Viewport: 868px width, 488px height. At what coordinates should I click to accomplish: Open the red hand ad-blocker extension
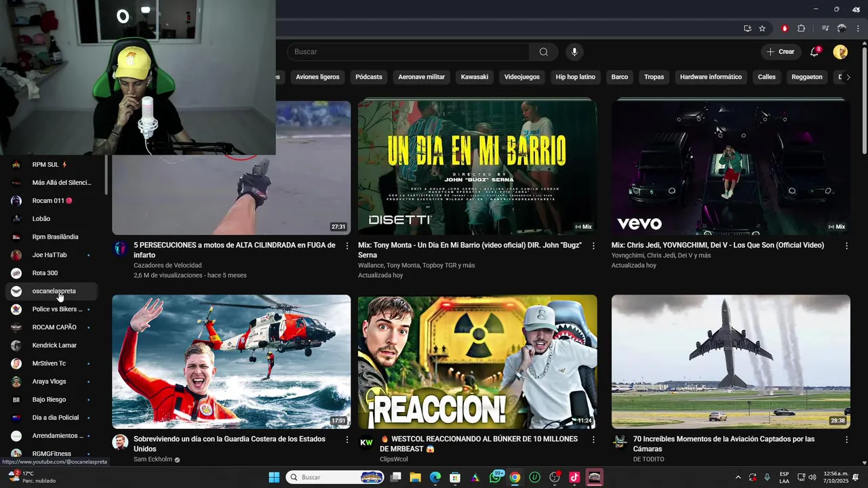(785, 28)
